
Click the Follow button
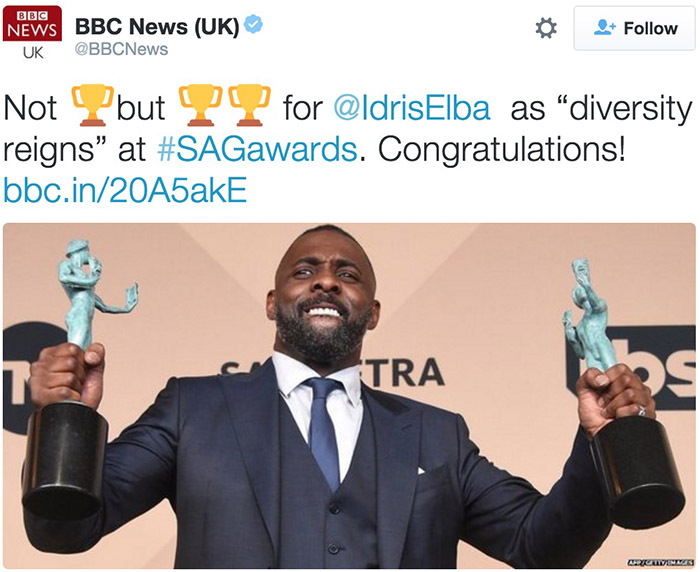click(x=634, y=28)
